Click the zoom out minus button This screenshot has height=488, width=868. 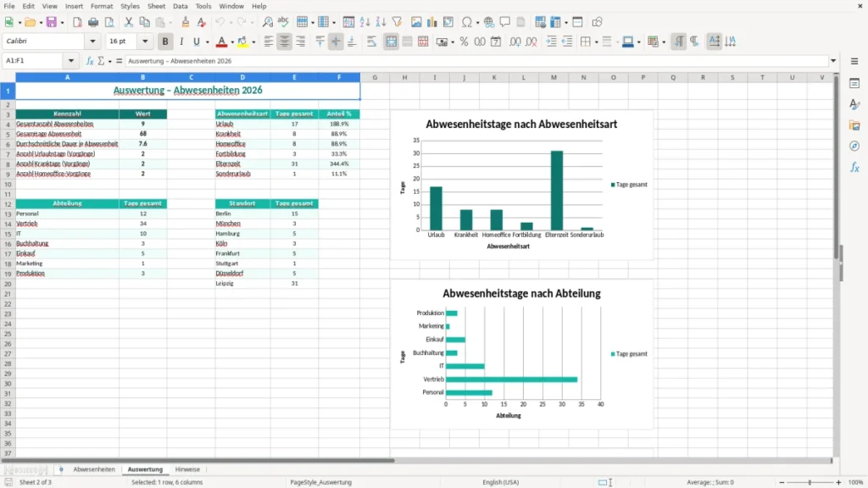(782, 482)
